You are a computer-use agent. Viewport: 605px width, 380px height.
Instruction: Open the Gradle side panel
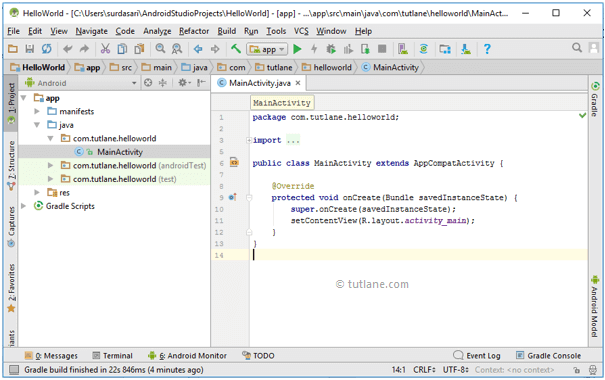(595, 99)
